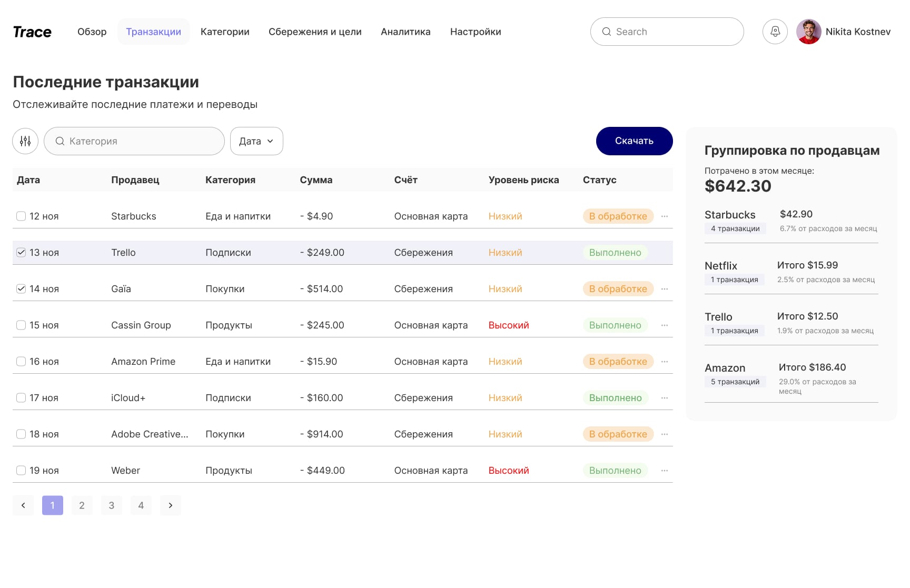Click the Сумма column header
The height and width of the screenshot is (588, 910).
coord(316,180)
